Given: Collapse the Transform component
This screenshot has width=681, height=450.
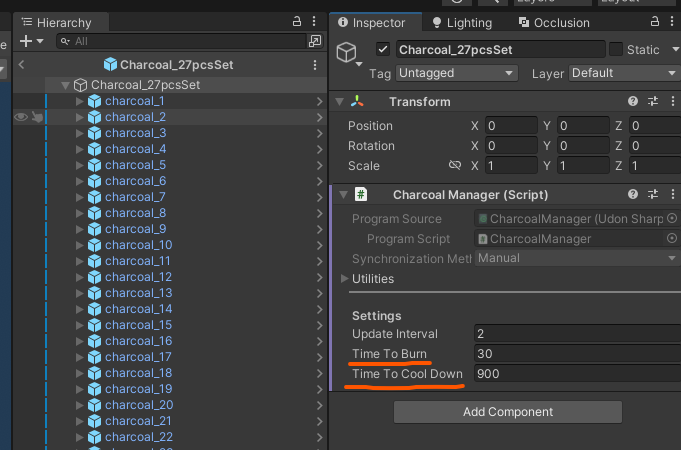Looking at the screenshot, I should [339, 102].
